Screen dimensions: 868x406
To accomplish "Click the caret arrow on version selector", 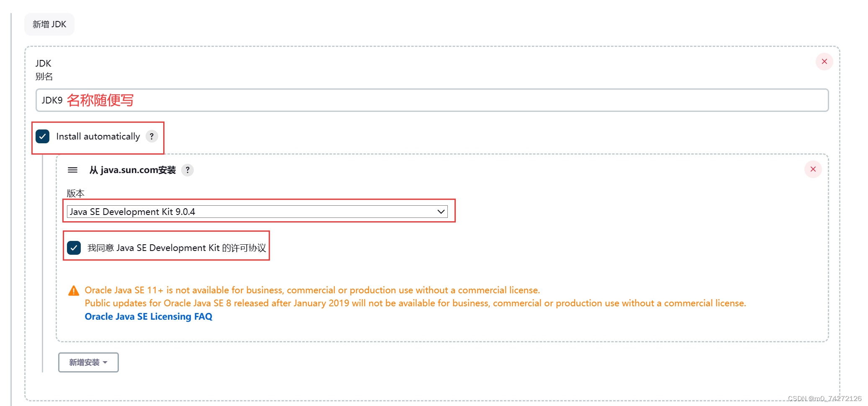I will (x=441, y=212).
